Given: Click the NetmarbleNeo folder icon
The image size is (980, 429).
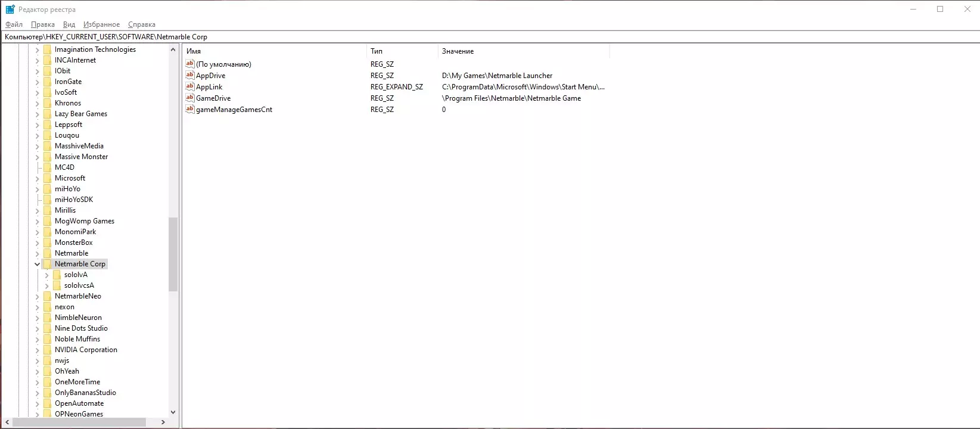Looking at the screenshot, I should click(x=47, y=296).
